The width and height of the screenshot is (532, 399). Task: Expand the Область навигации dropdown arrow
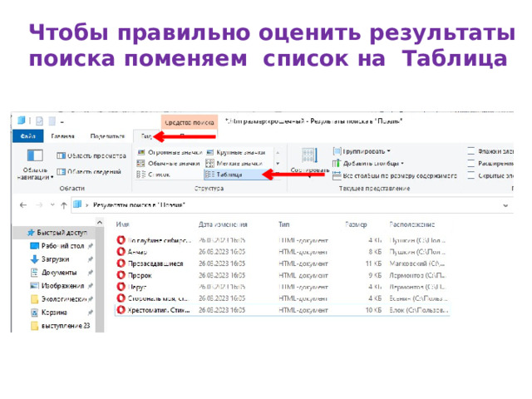52,177
